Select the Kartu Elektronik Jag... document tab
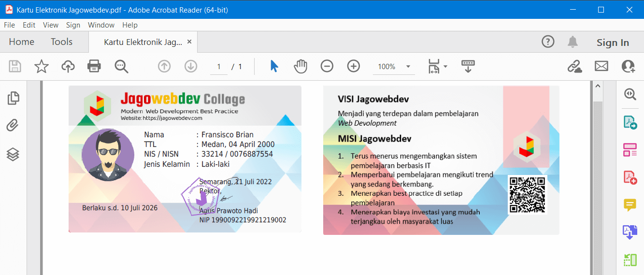 [x=143, y=43]
